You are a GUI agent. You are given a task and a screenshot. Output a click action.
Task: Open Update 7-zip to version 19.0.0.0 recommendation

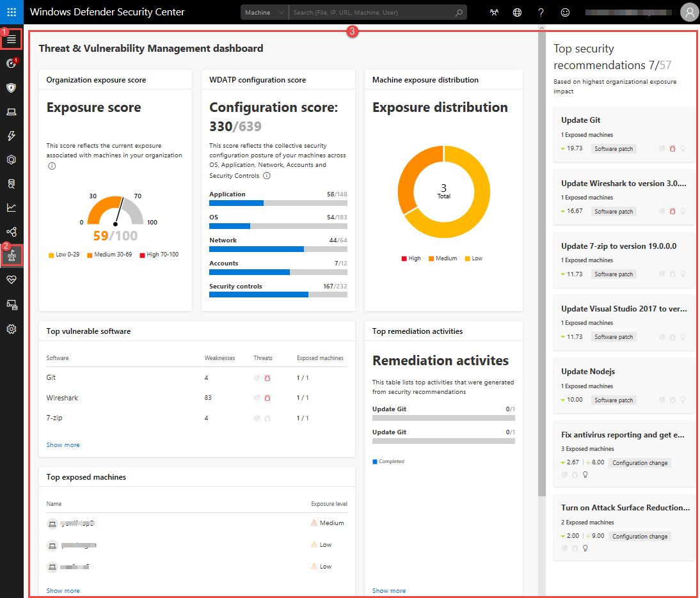[624, 260]
